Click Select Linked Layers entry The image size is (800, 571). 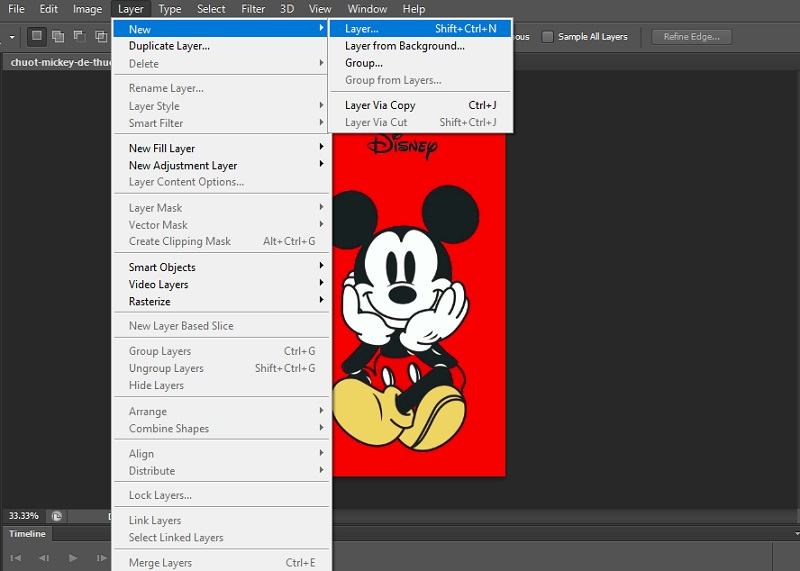[x=220, y=537]
